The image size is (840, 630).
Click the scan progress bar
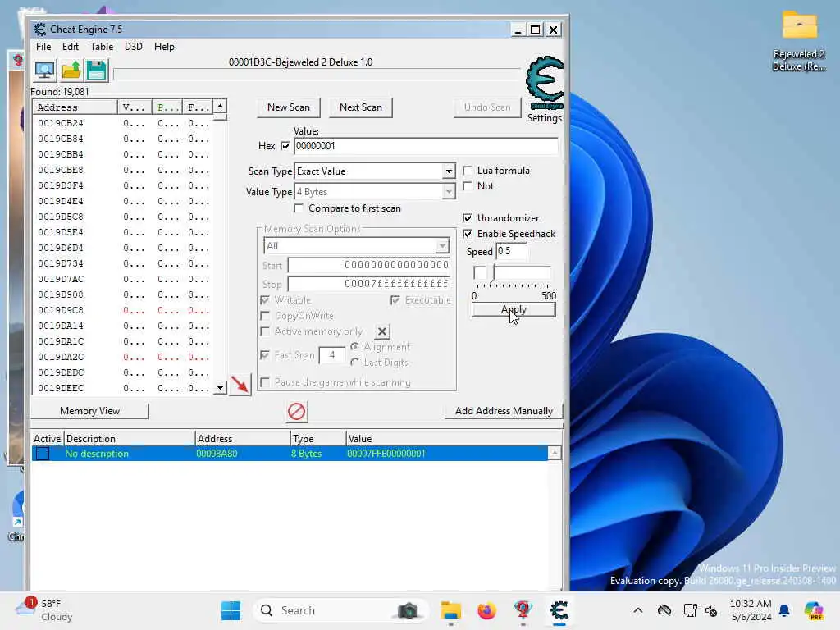tap(317, 74)
